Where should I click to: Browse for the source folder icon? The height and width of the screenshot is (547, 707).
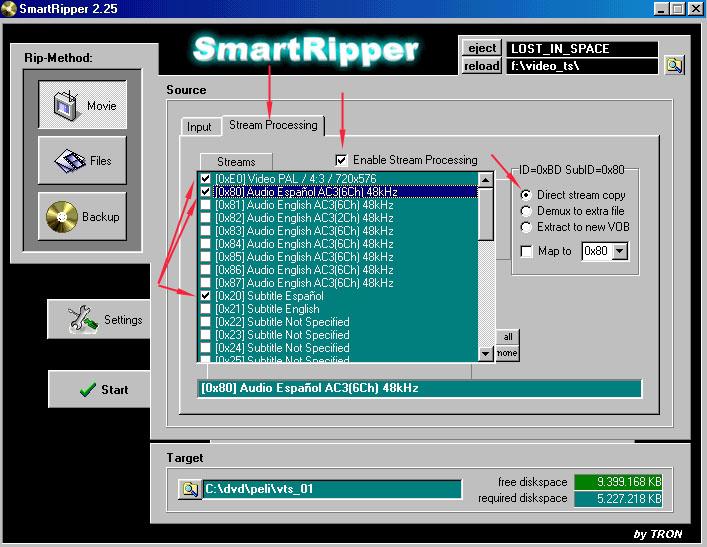coord(674,65)
